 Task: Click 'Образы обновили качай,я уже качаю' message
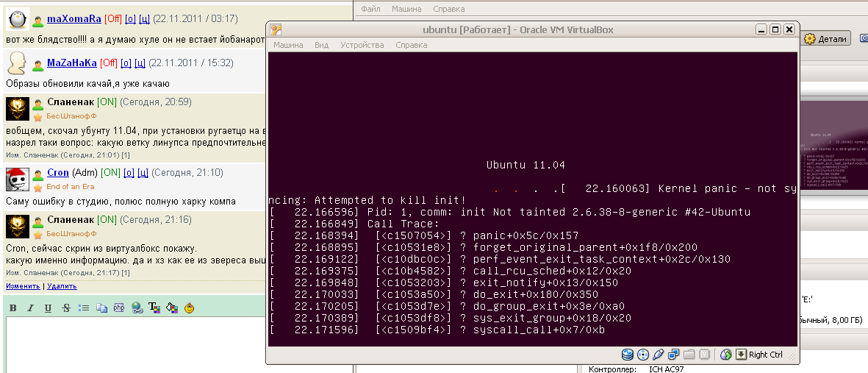click(88, 84)
